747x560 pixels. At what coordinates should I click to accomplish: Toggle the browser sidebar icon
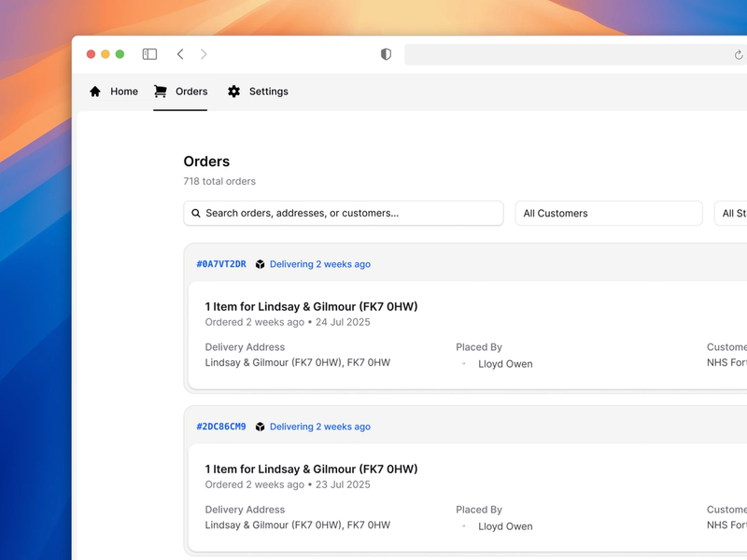[x=149, y=54]
